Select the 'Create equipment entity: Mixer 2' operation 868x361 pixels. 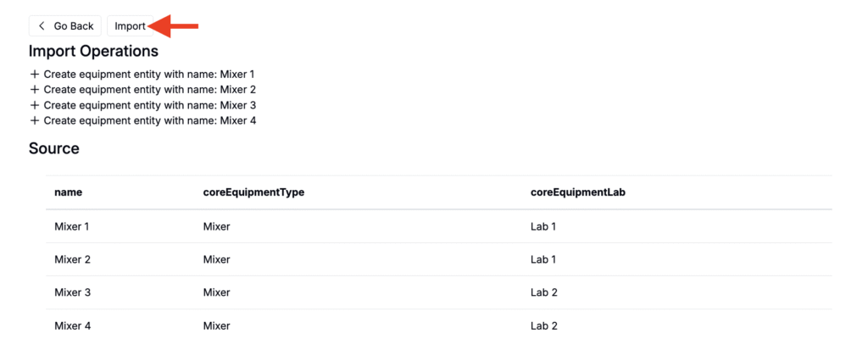pyautogui.click(x=149, y=90)
